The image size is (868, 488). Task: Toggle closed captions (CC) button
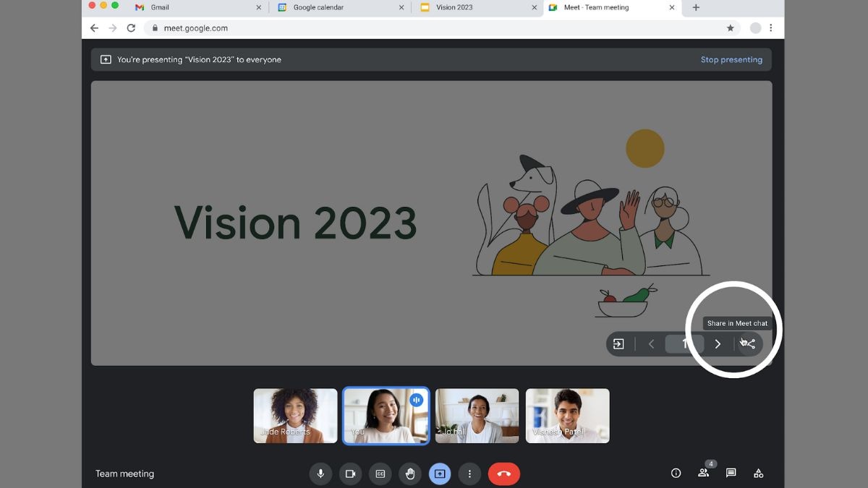tap(380, 474)
